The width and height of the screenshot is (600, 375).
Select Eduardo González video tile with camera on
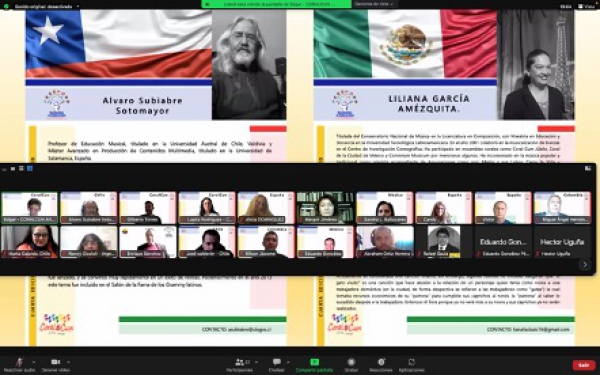point(326,242)
